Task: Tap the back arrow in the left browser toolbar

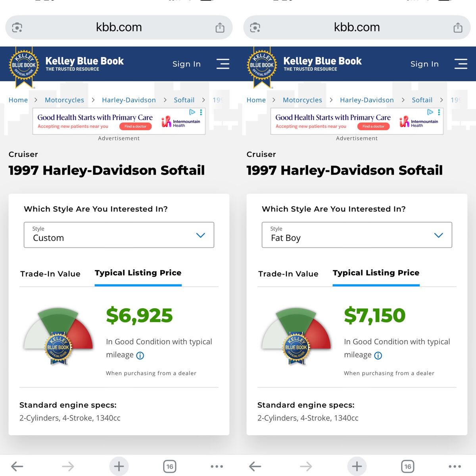Action: tap(17, 466)
